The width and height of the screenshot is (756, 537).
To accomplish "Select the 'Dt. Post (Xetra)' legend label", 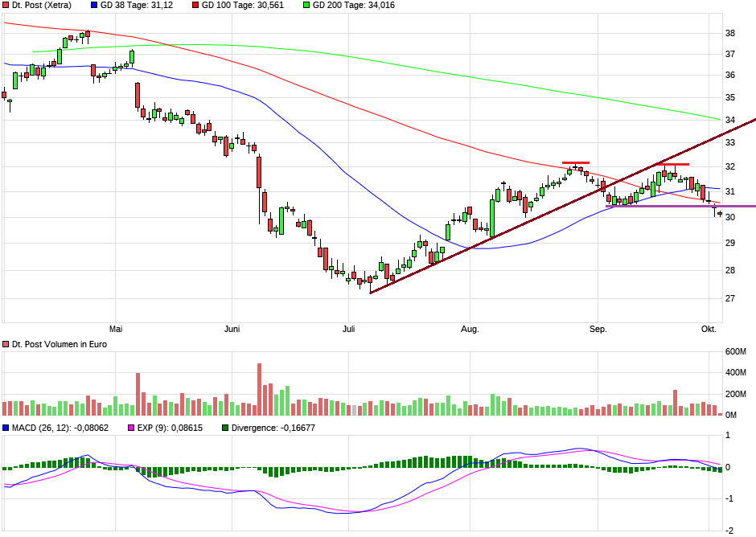I will [42, 6].
